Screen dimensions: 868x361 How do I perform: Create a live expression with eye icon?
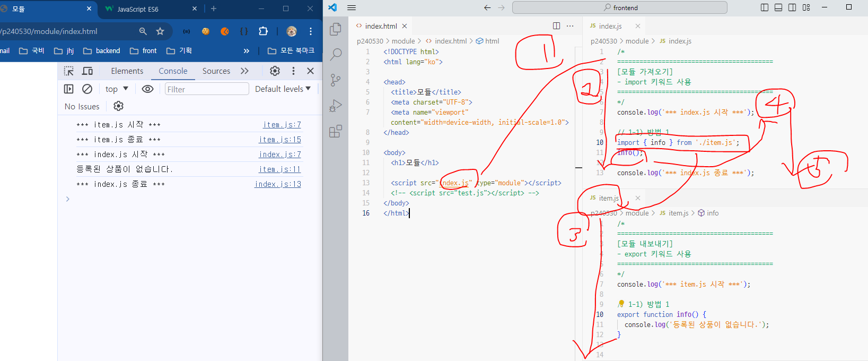tap(148, 89)
